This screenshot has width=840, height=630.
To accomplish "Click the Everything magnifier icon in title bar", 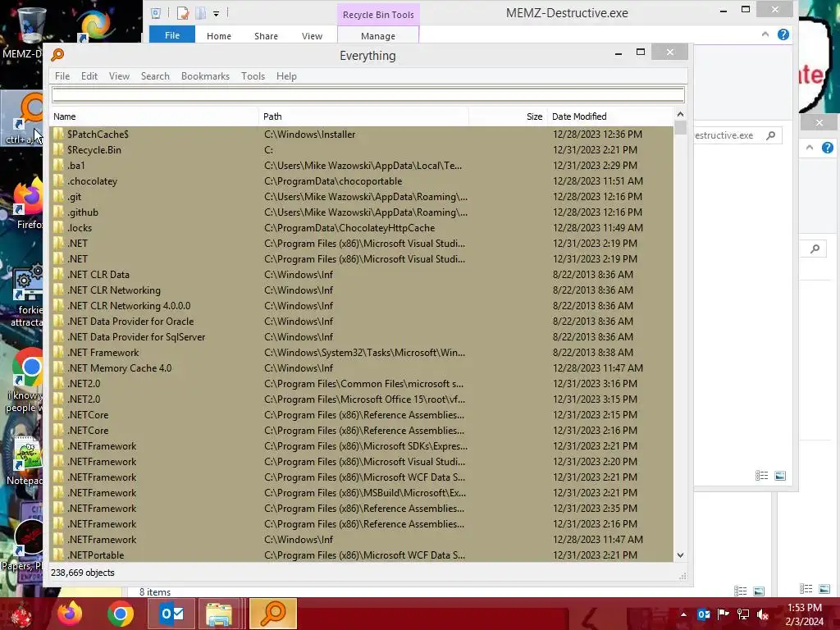I will click(x=57, y=55).
